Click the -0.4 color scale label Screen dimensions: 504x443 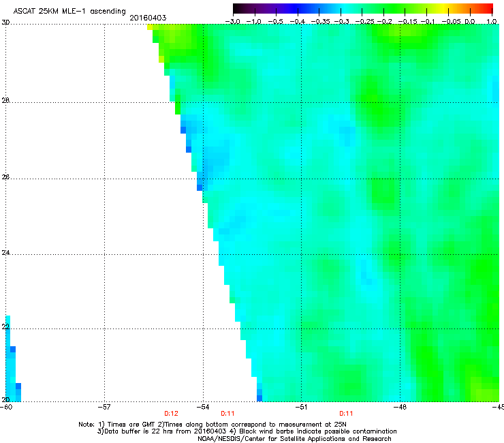[x=298, y=22]
